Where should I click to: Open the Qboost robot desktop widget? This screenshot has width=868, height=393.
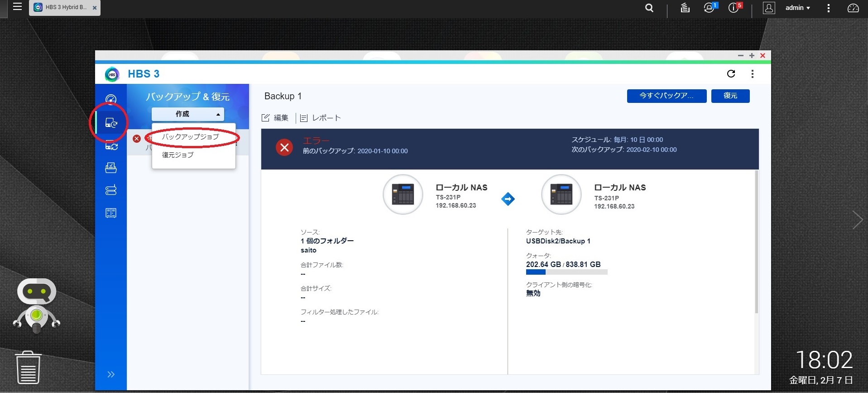coord(37,306)
